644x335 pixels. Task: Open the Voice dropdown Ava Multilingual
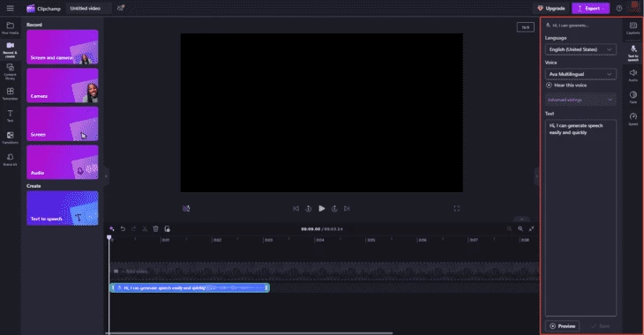[x=580, y=74]
